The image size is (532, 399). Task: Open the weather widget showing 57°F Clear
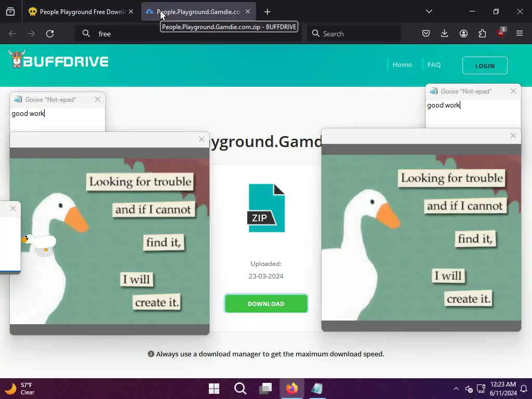tap(20, 389)
